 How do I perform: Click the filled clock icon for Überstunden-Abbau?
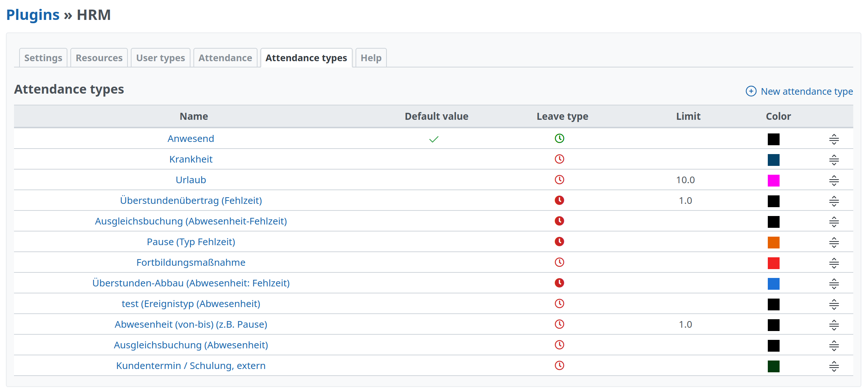point(559,283)
